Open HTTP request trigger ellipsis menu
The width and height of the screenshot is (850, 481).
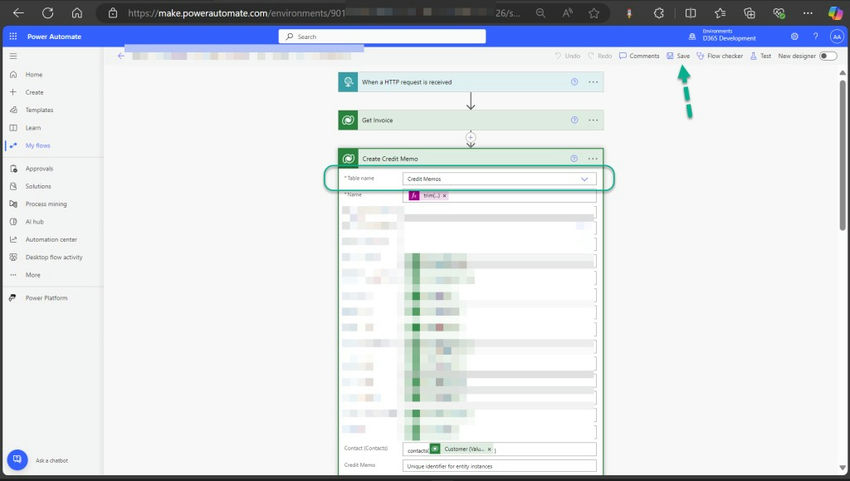point(593,82)
